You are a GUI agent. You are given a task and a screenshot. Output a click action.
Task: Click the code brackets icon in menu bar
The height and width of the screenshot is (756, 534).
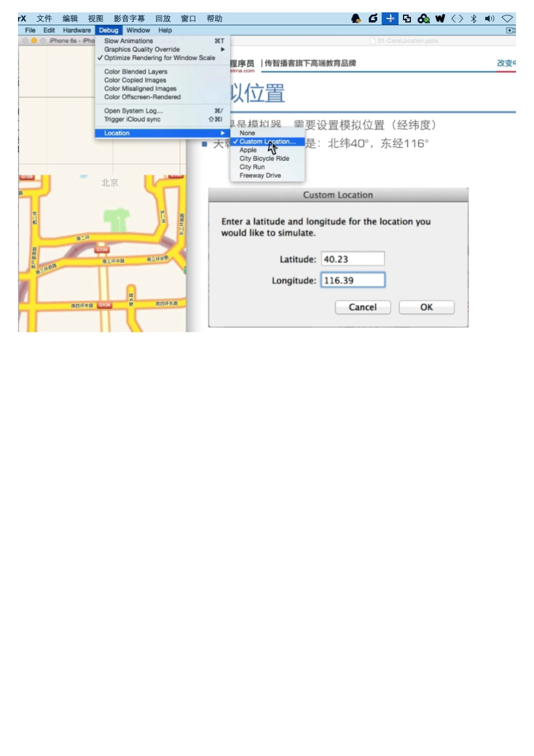pos(457,19)
